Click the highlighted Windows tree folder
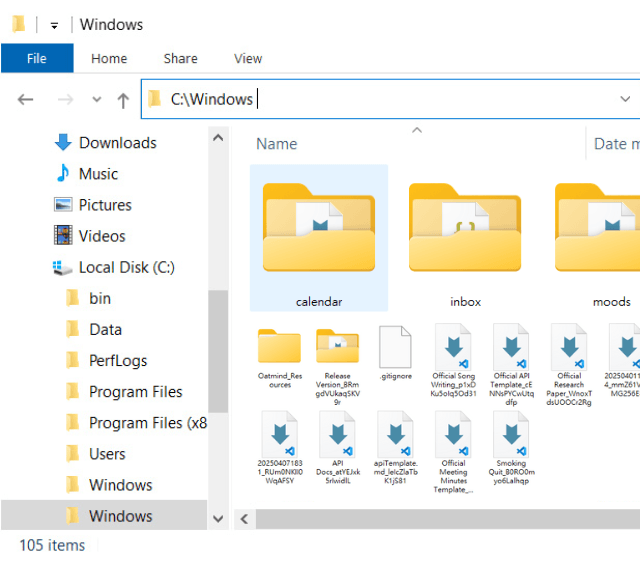Image resolution: width=640 pixels, height=565 pixels. point(104,515)
